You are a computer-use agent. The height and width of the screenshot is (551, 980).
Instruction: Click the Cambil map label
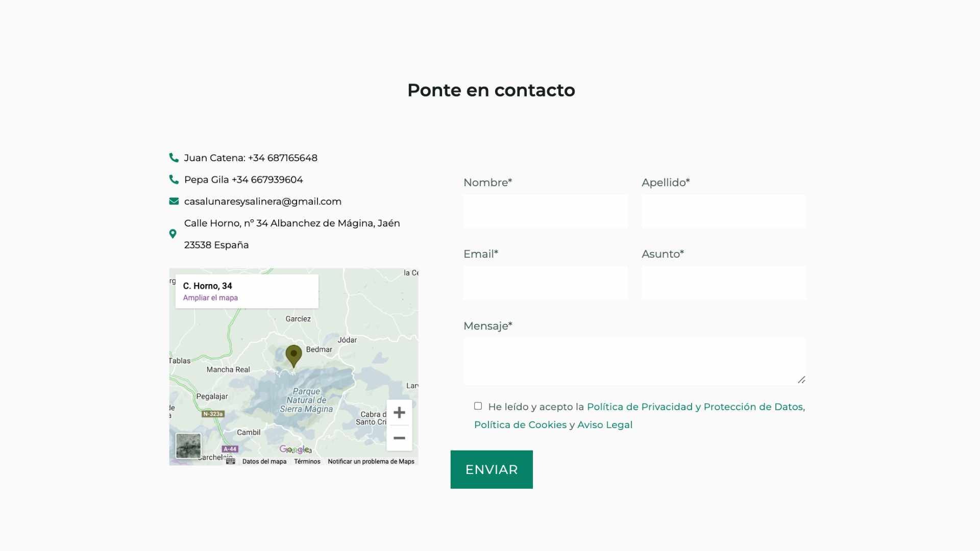(x=249, y=433)
